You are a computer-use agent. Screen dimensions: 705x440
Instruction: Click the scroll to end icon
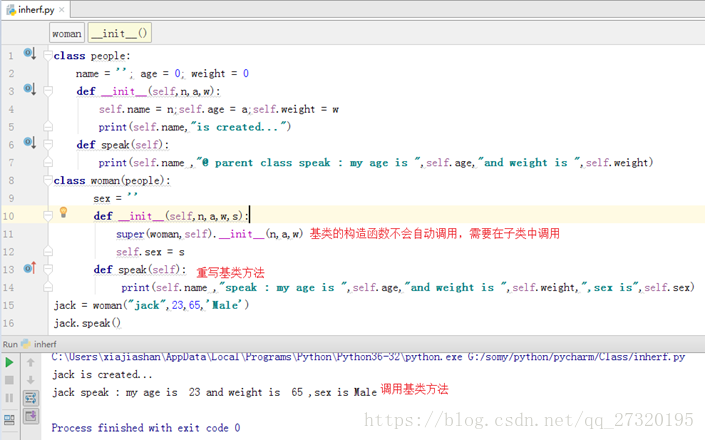pyautogui.click(x=31, y=416)
